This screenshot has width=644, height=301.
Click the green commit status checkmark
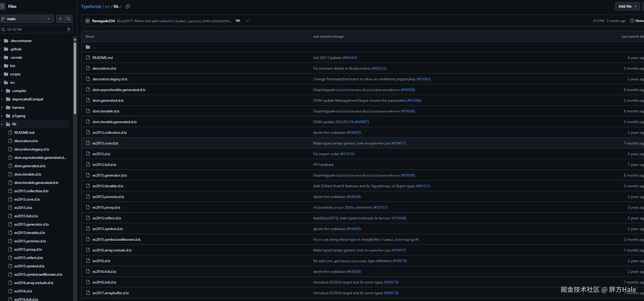point(247,21)
